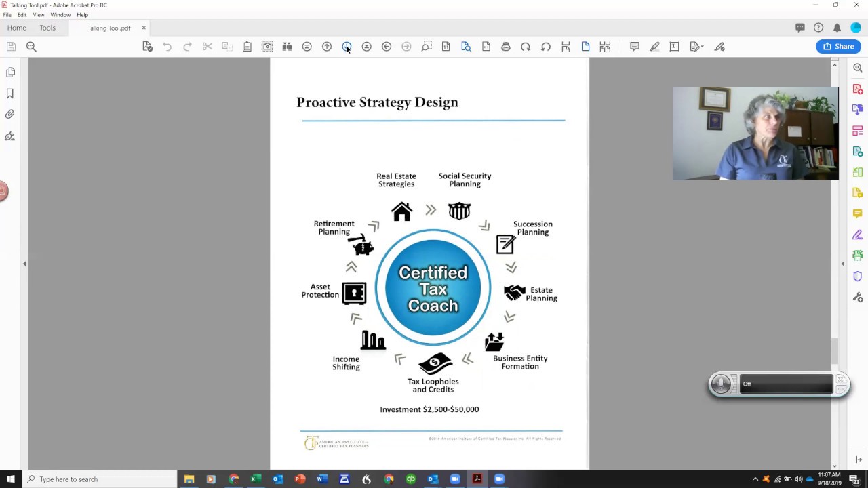Select the Talking Tool.pdf tab

tap(108, 28)
